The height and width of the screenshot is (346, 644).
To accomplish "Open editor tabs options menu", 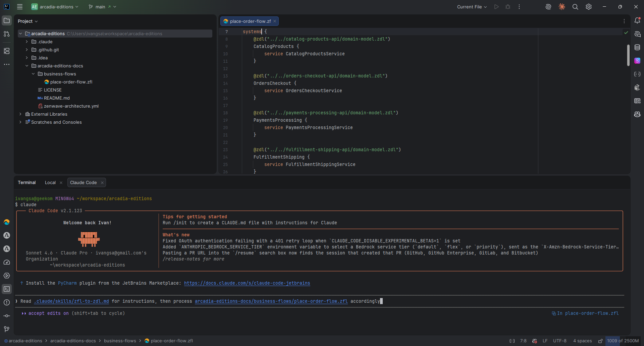I will (x=624, y=21).
